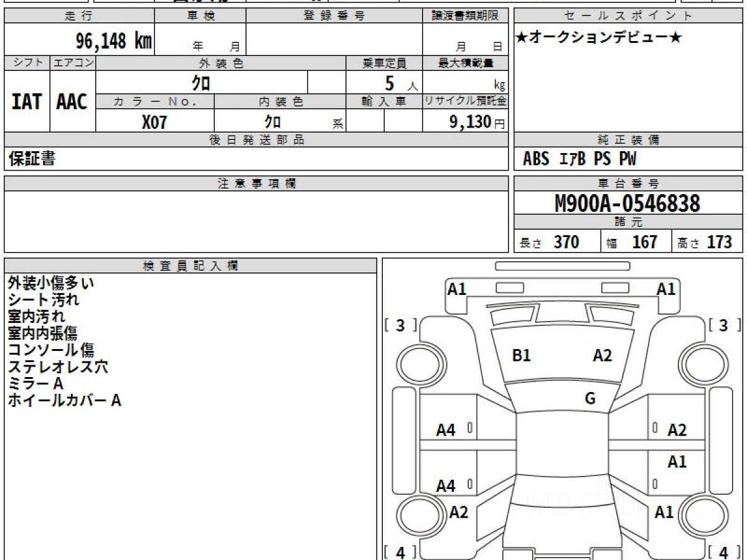The width and height of the screenshot is (747, 560).
Task: Click the A2 mark on the hood
Action: pyautogui.click(x=603, y=356)
